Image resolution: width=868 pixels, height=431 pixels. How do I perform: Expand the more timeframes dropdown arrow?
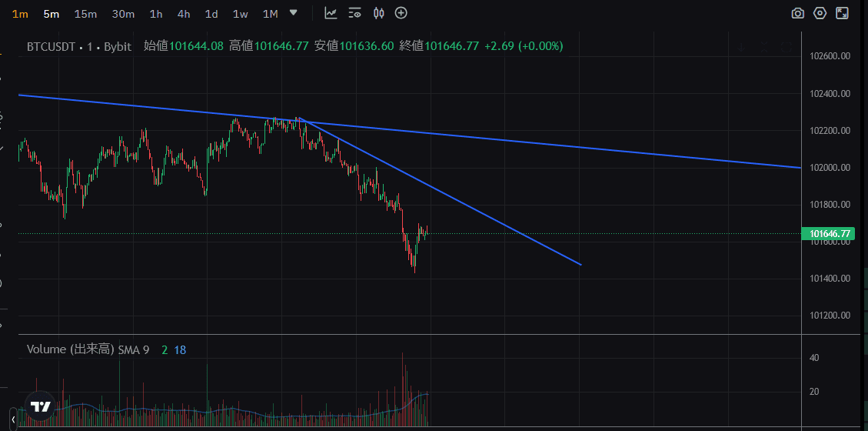pyautogui.click(x=293, y=13)
